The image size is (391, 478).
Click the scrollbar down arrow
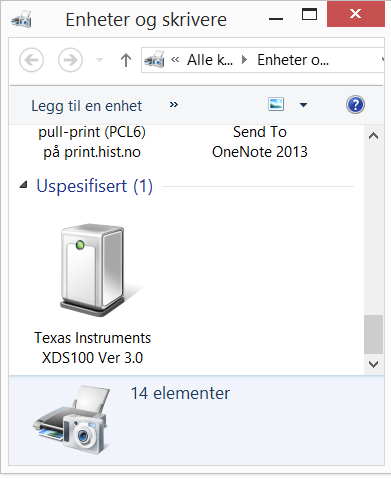coord(373,364)
